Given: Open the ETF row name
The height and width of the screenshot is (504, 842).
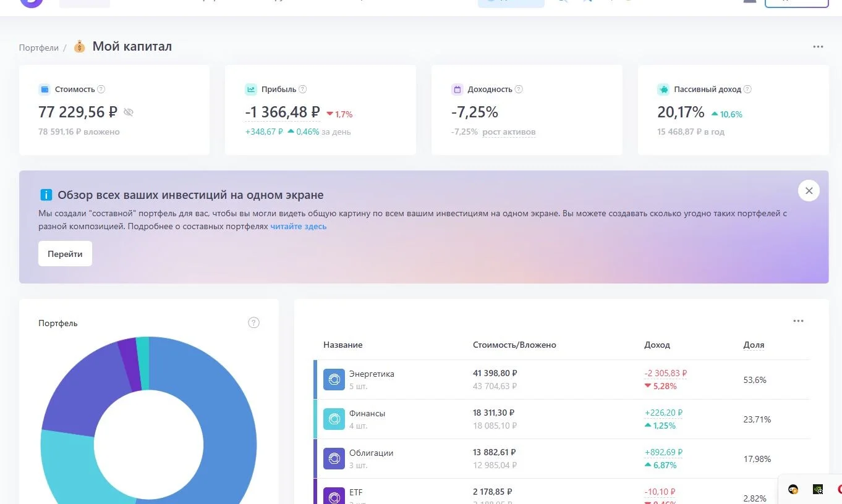Looking at the screenshot, I should click(x=356, y=492).
